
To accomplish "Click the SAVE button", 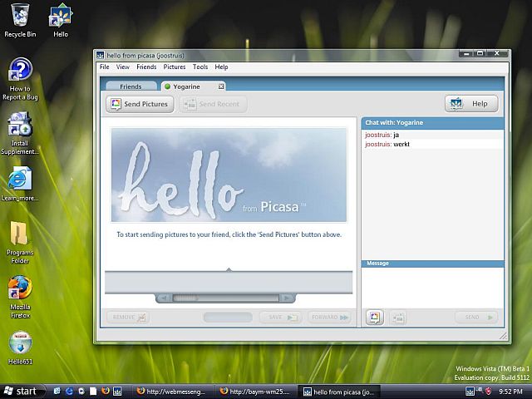I will click(x=280, y=318).
